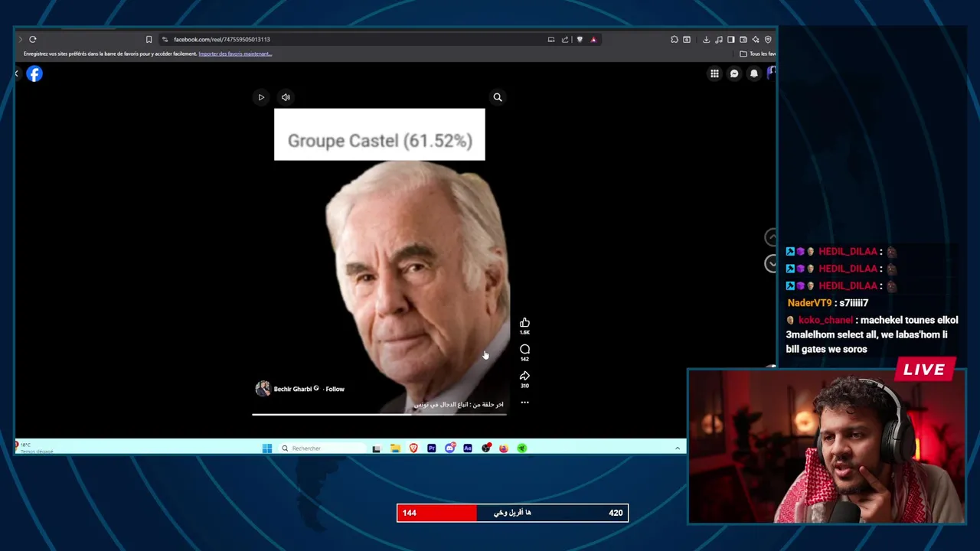Expand the system tray hidden icons chevron
The image size is (980, 551).
(678, 448)
